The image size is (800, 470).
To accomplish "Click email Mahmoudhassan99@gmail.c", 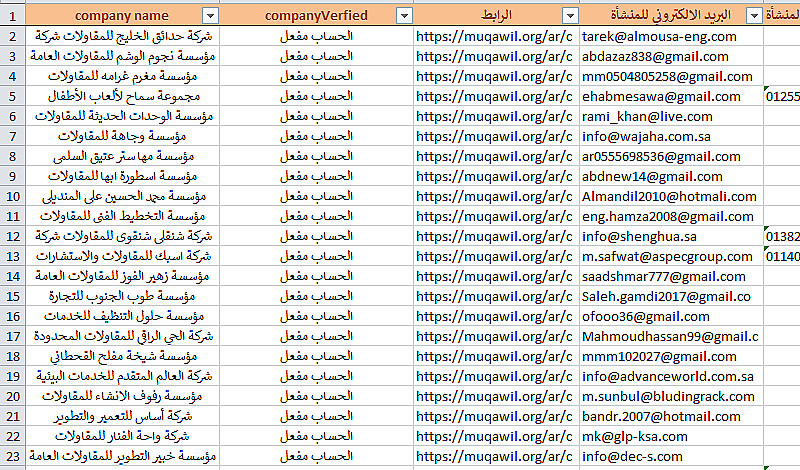I will [x=670, y=336].
